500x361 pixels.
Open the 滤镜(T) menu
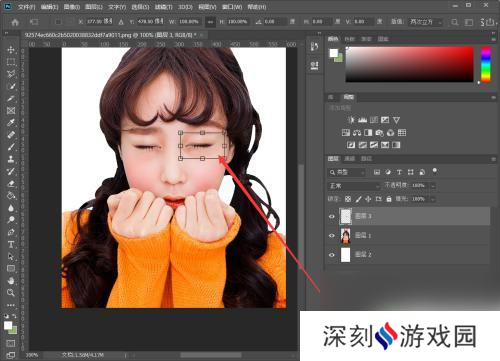(x=163, y=7)
